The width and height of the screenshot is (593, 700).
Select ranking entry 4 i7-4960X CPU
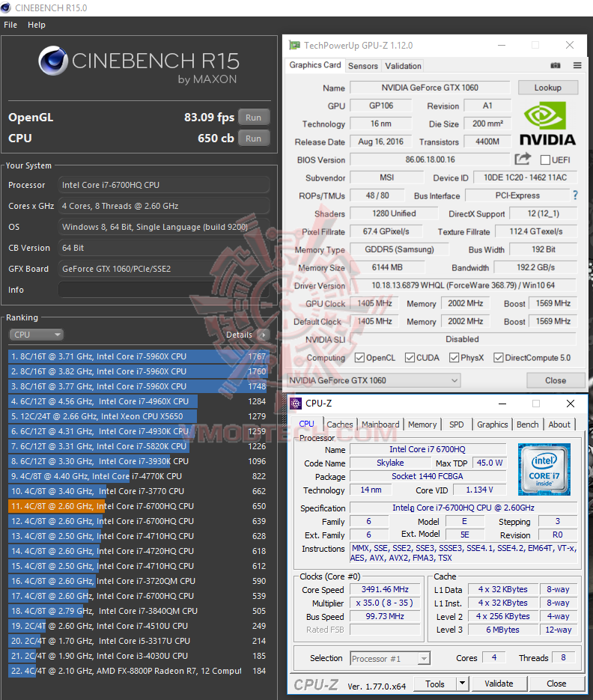138,401
